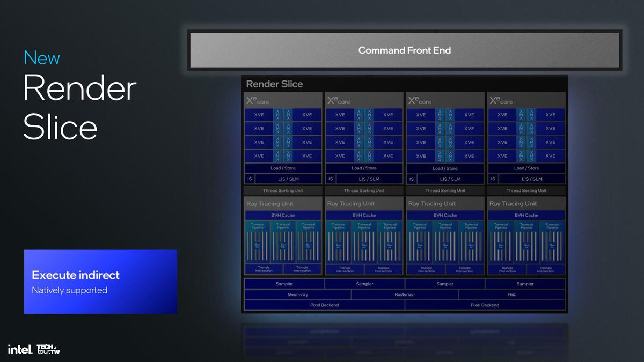The height and width of the screenshot is (362, 644).
Task: Select the Load / Store block in first Xe core
Action: (283, 168)
